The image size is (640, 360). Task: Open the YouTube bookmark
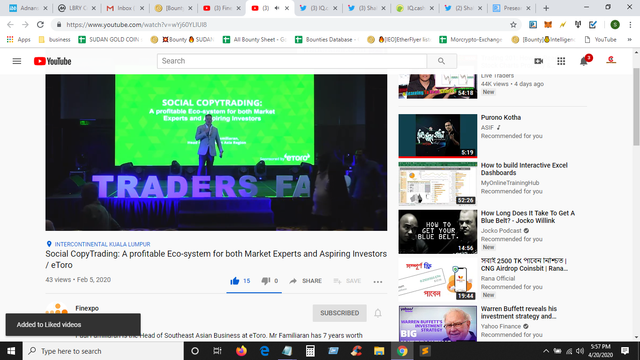coord(600,40)
